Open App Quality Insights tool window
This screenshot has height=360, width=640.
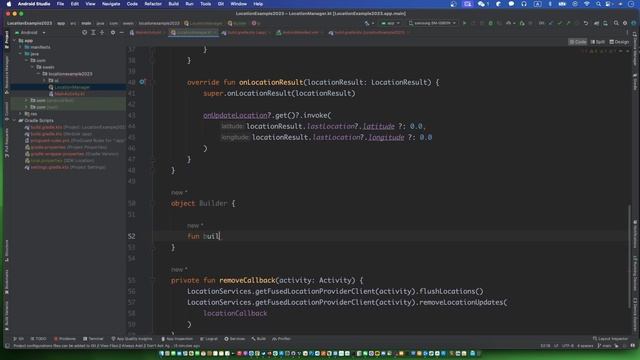point(131,339)
